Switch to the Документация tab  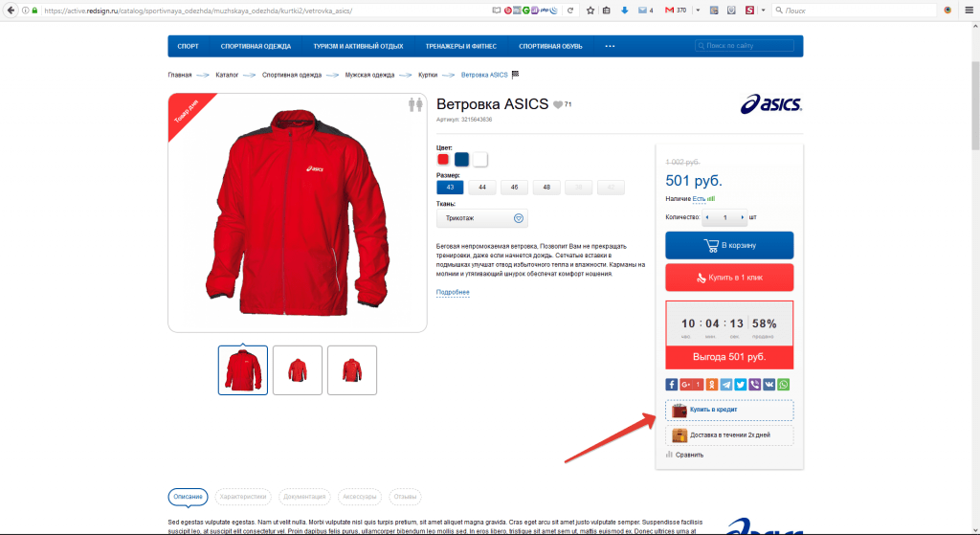pyautogui.click(x=304, y=497)
